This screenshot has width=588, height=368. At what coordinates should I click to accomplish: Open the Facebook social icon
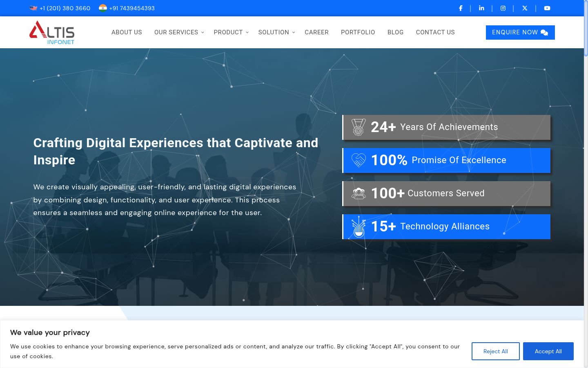(461, 8)
